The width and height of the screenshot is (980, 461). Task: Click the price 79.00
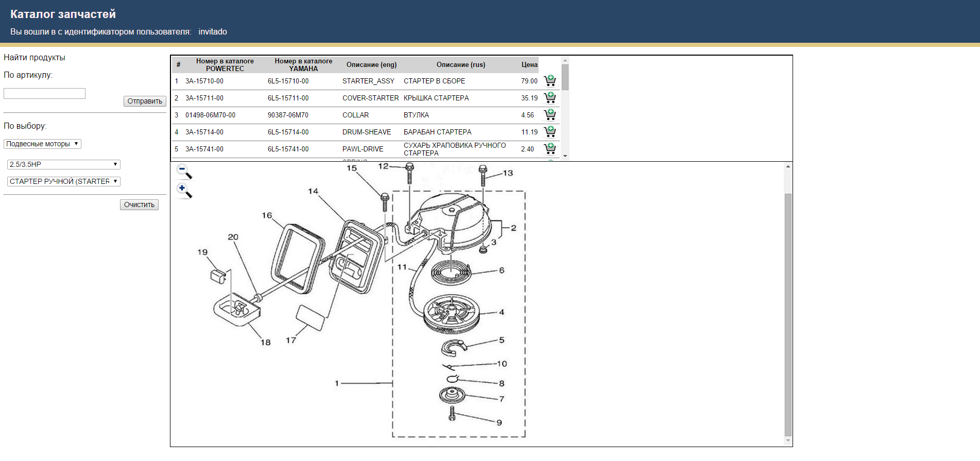(529, 81)
